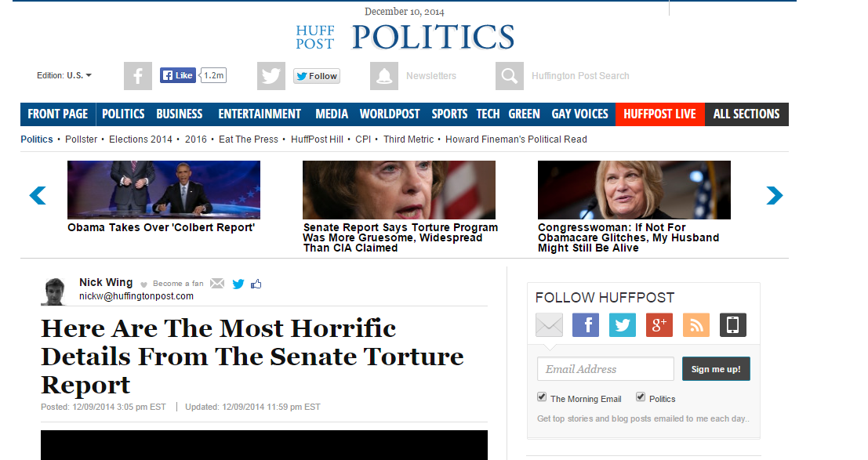Open the Pollster sub-navigation link
Screen dimensions: 868x460
[81, 139]
